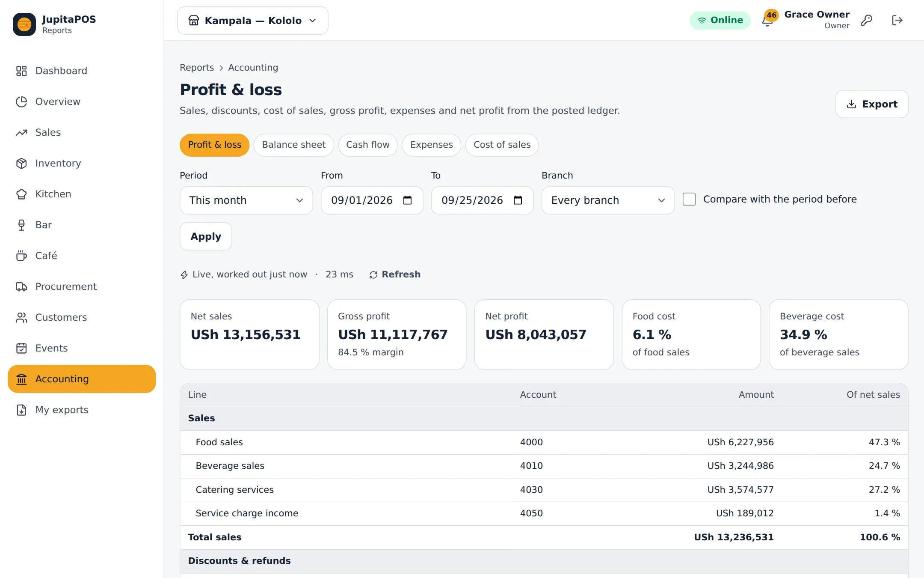Click the Catering services row

(x=544, y=490)
